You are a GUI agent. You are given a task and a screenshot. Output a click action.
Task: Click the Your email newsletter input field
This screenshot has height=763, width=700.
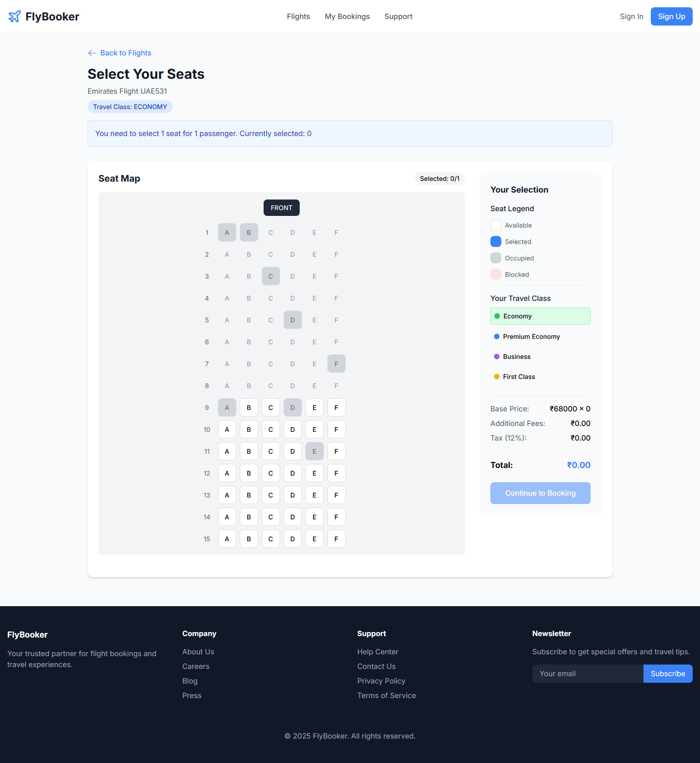(x=587, y=673)
